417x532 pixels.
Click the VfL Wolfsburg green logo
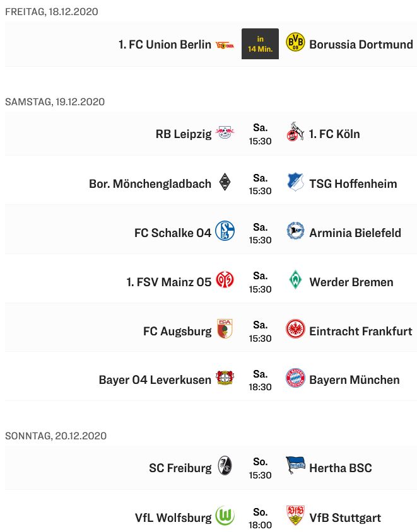tap(225, 516)
